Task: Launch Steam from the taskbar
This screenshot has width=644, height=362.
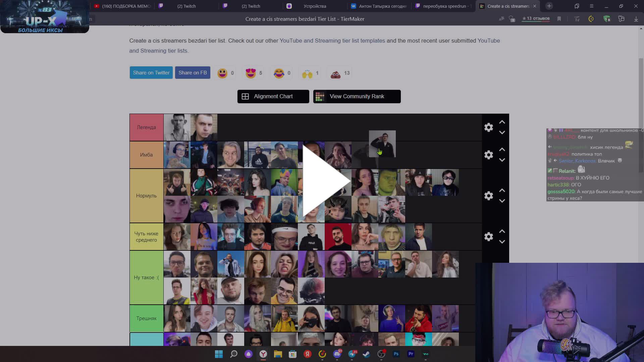Action: tap(366, 354)
